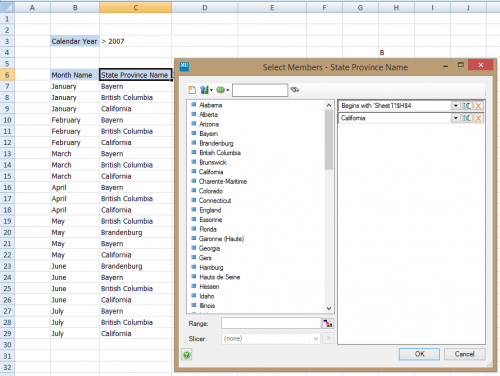This screenshot has height=376, width=500.
Task: Click cell H4 containing B
Action: [396, 52]
